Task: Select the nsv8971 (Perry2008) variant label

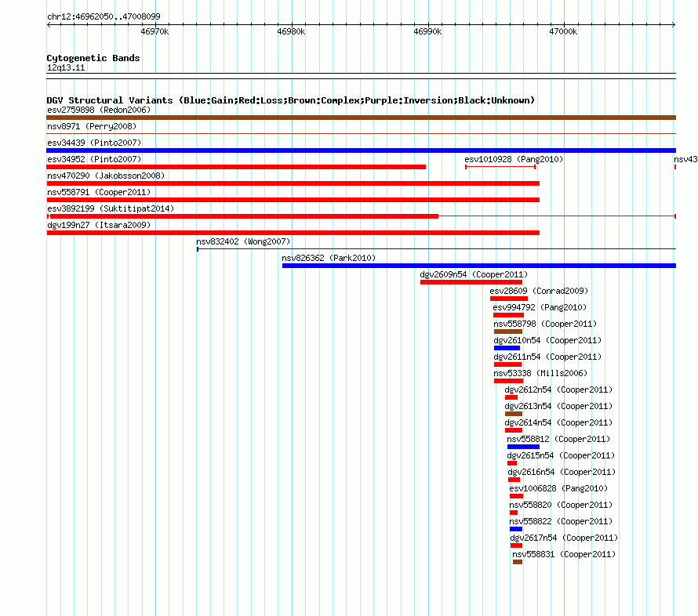Action: pyautogui.click(x=92, y=126)
